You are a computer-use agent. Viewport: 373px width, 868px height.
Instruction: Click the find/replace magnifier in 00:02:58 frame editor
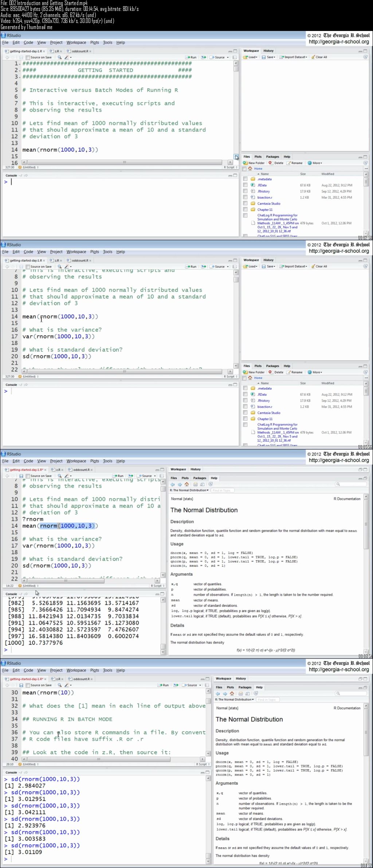[60, 57]
